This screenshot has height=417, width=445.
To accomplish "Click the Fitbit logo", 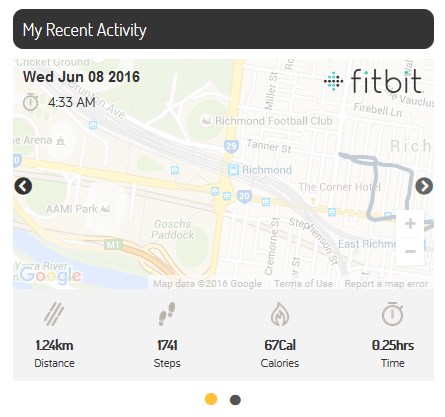I will pos(373,81).
